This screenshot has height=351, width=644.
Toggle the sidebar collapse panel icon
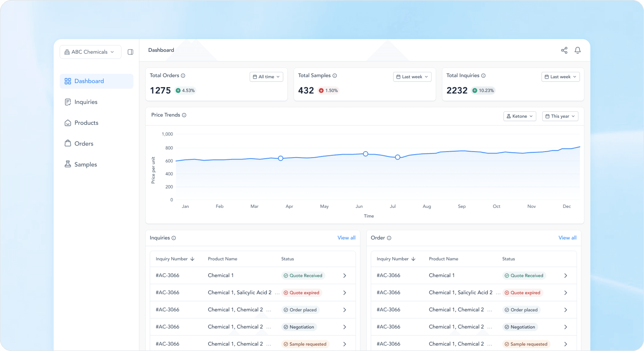(x=130, y=52)
